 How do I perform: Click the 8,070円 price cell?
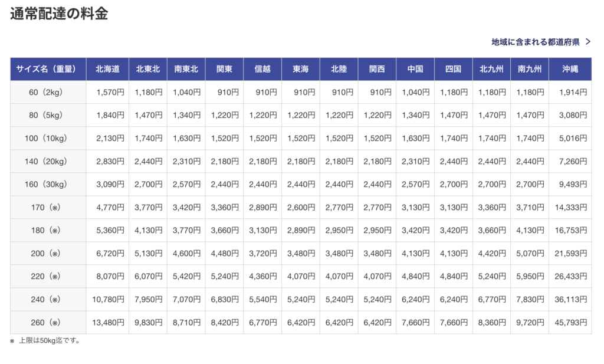(107, 276)
